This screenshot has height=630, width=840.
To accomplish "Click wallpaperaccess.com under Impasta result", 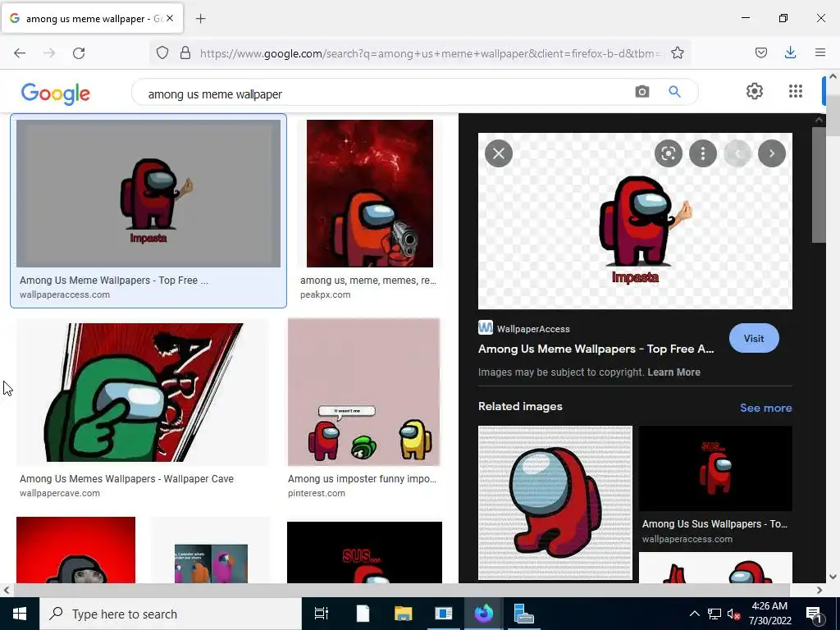I will (65, 294).
